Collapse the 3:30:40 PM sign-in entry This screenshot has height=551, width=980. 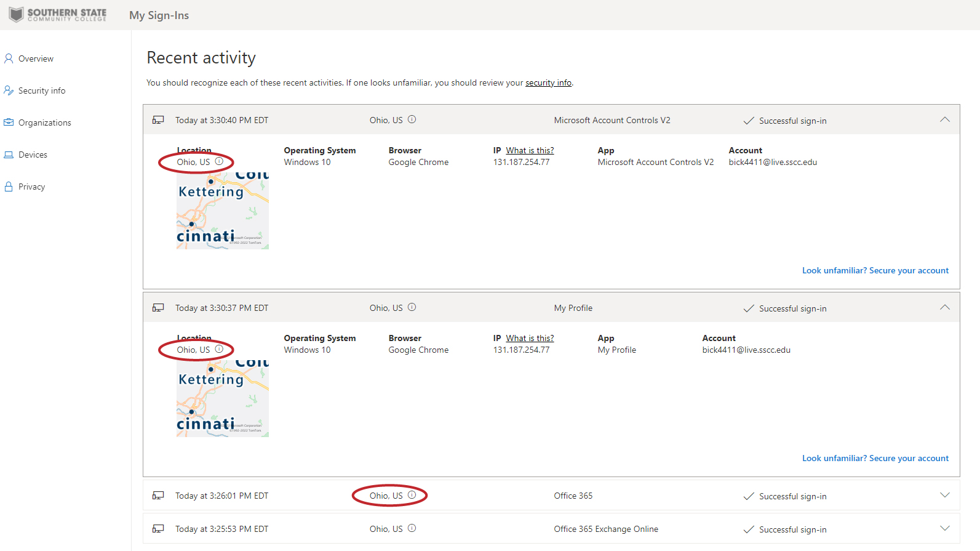pos(945,119)
